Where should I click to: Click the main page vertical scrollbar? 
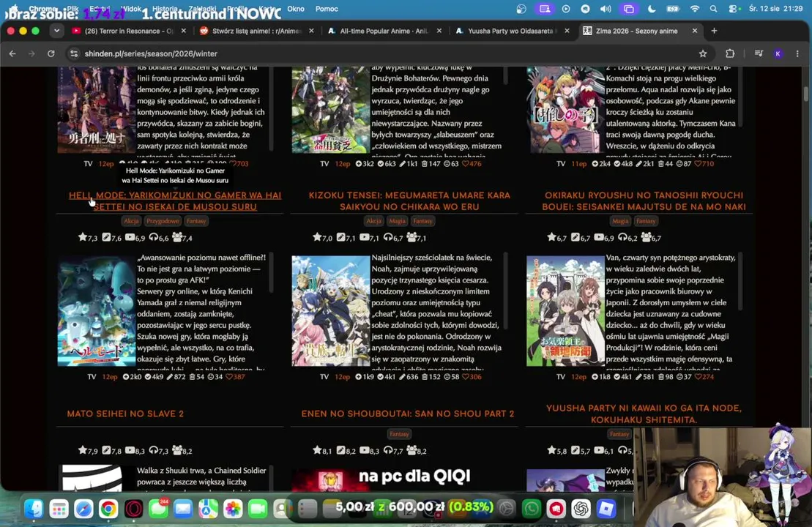(x=806, y=94)
